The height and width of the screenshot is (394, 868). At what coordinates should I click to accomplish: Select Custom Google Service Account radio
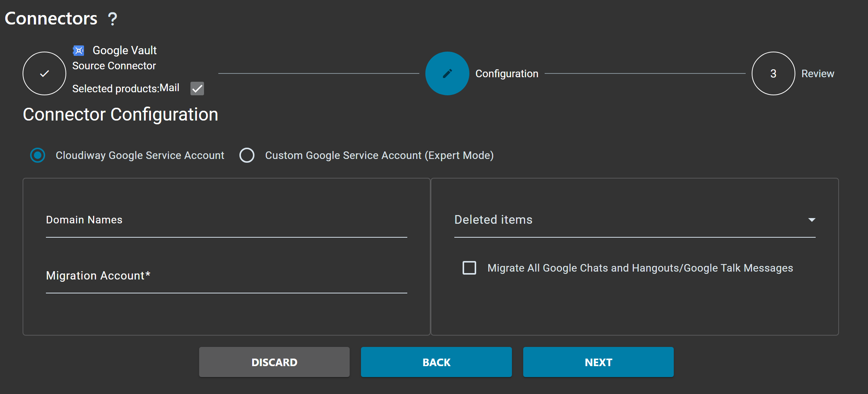(x=247, y=155)
